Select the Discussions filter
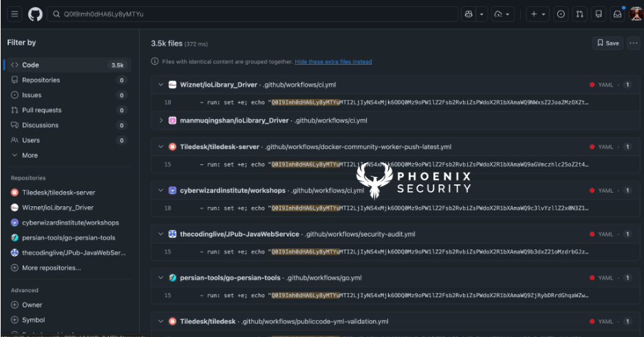Screen dimensions: 644x337 [69, 125]
